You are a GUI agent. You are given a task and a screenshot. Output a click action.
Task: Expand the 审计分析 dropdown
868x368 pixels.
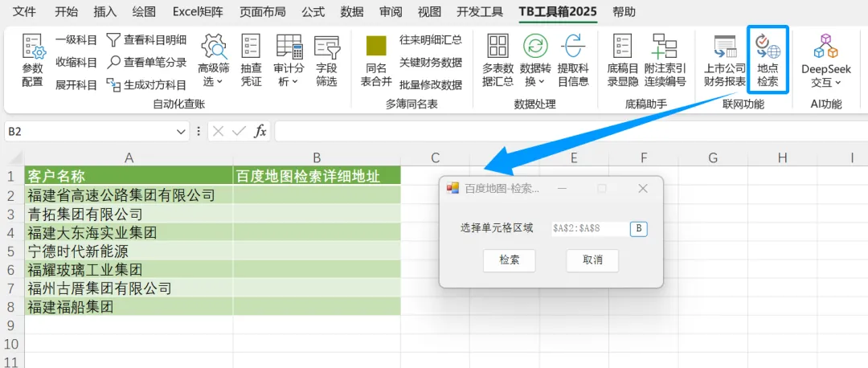(294, 82)
